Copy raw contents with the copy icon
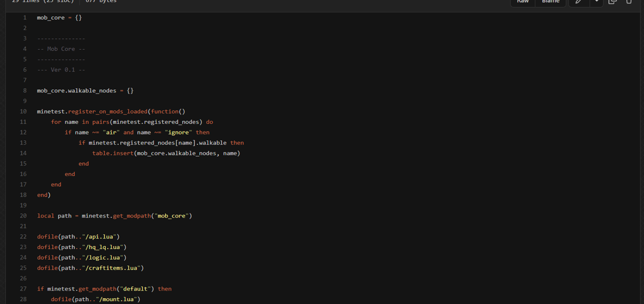This screenshot has height=304, width=644. 612,2
